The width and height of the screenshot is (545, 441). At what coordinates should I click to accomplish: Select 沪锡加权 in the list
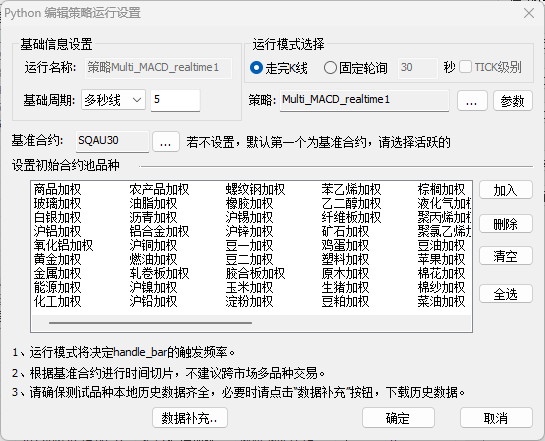coord(250,218)
